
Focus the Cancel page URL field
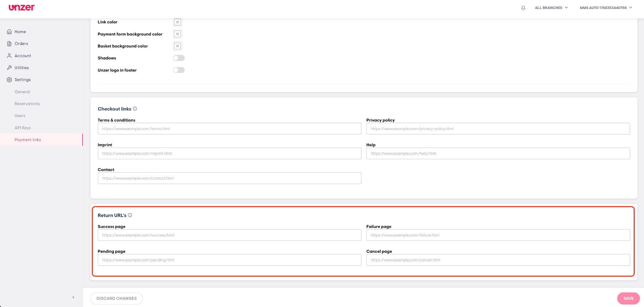[x=498, y=260]
